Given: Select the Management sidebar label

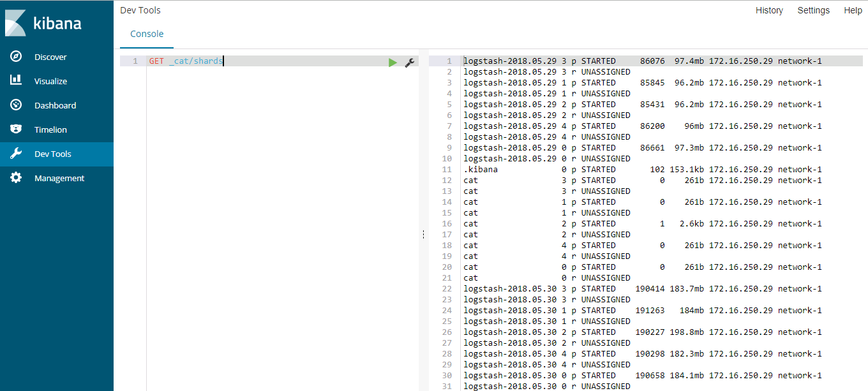Looking at the screenshot, I should [59, 178].
